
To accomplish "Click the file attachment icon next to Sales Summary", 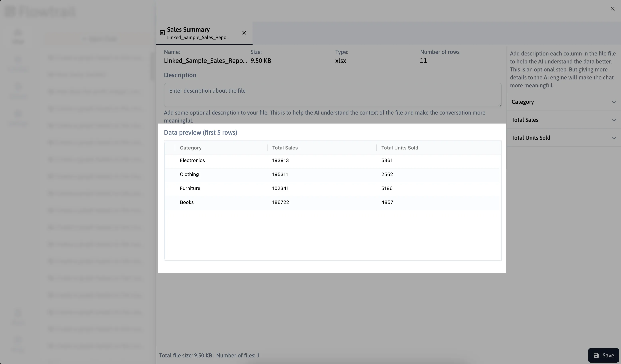I will (162, 33).
